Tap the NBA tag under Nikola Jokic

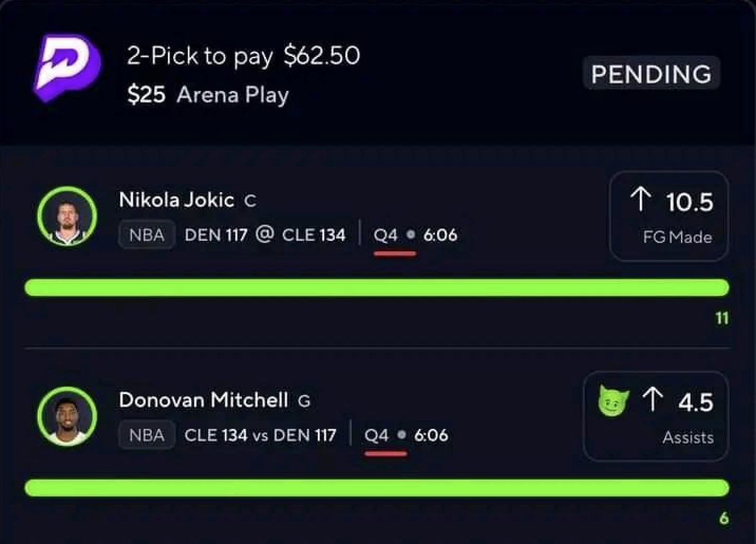tap(147, 235)
